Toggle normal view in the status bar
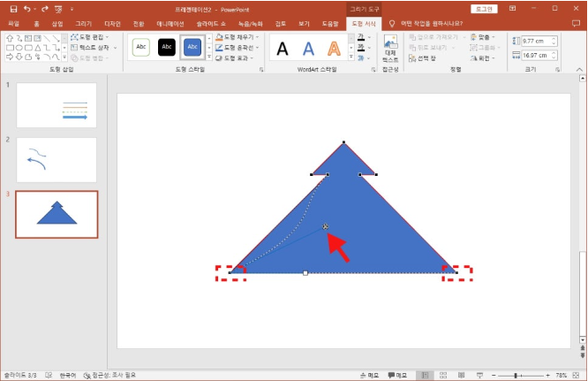Screen dimensions: 588x381 pos(425,375)
